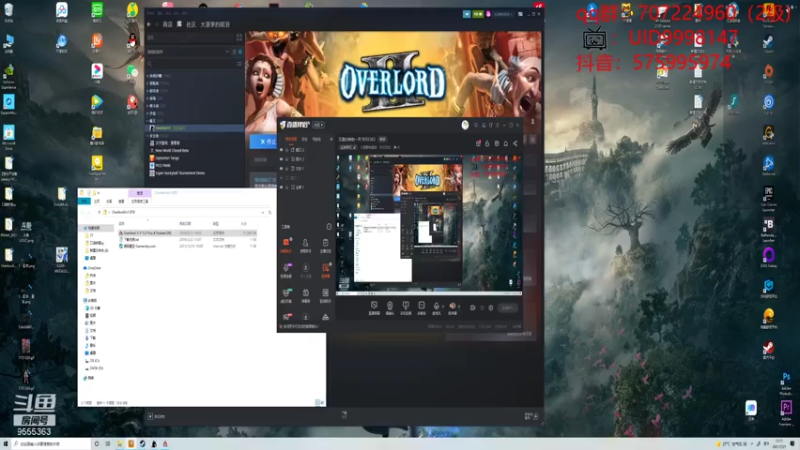Add a new scene with Douyu plus icon
800x450 pixels.
tap(331, 139)
